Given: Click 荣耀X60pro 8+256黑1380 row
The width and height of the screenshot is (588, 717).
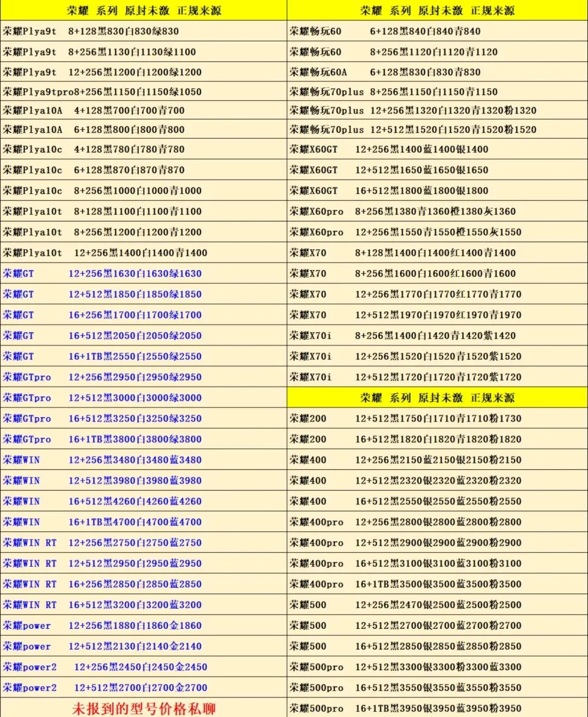Looking at the screenshot, I should (x=437, y=211).
